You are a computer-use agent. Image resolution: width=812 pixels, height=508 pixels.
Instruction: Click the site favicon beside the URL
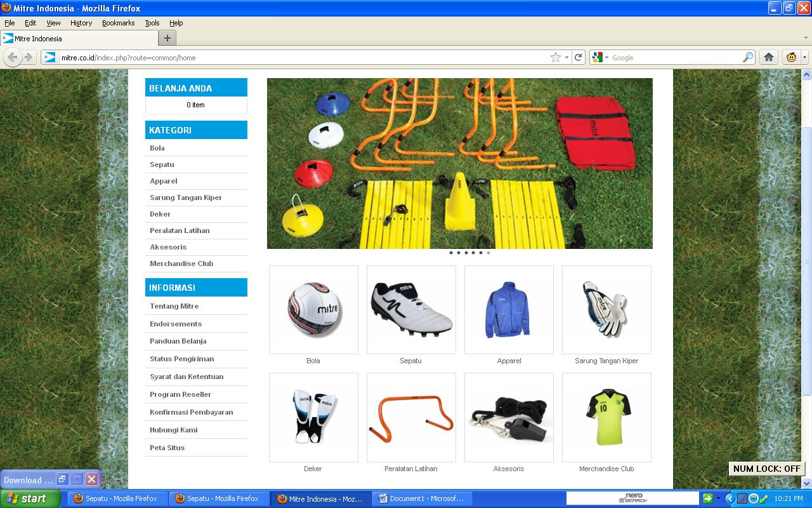[50, 57]
